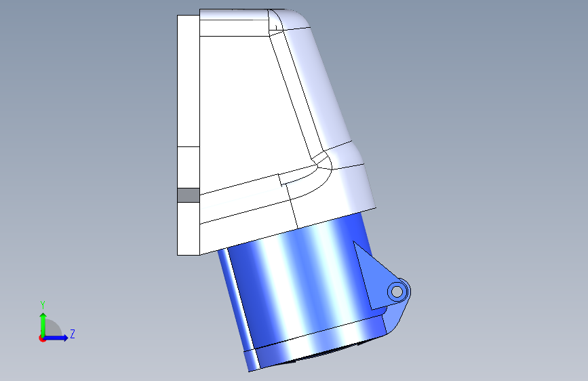Select the circular hinge hole on blue socket
This screenshot has width=588, height=381.
397,292
